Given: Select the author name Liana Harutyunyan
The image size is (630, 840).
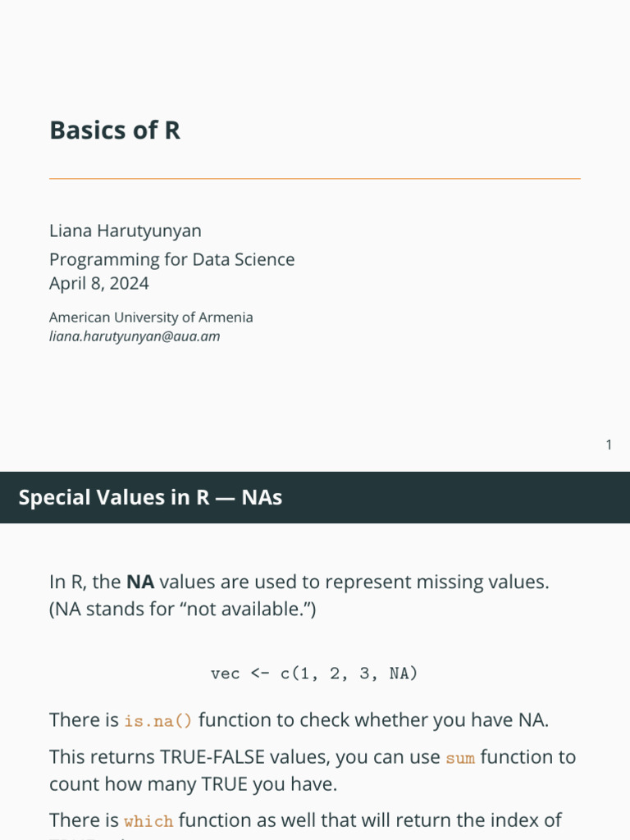Looking at the screenshot, I should point(126,231).
